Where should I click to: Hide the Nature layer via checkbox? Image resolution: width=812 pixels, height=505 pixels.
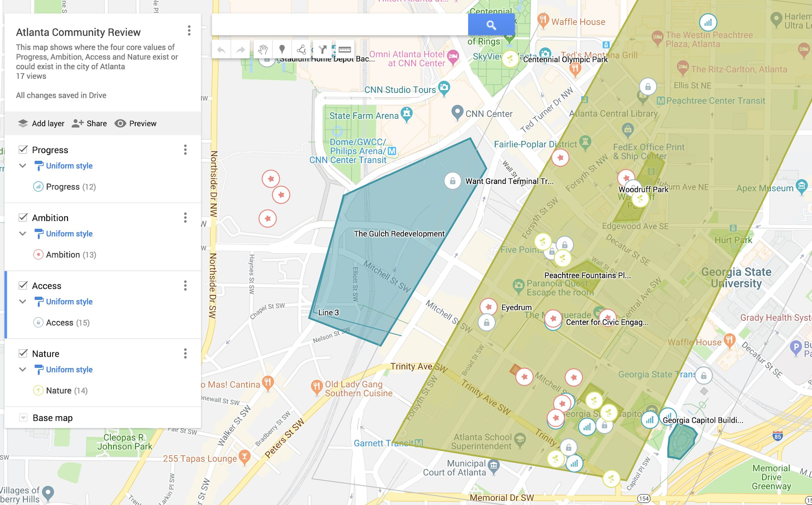(23, 353)
